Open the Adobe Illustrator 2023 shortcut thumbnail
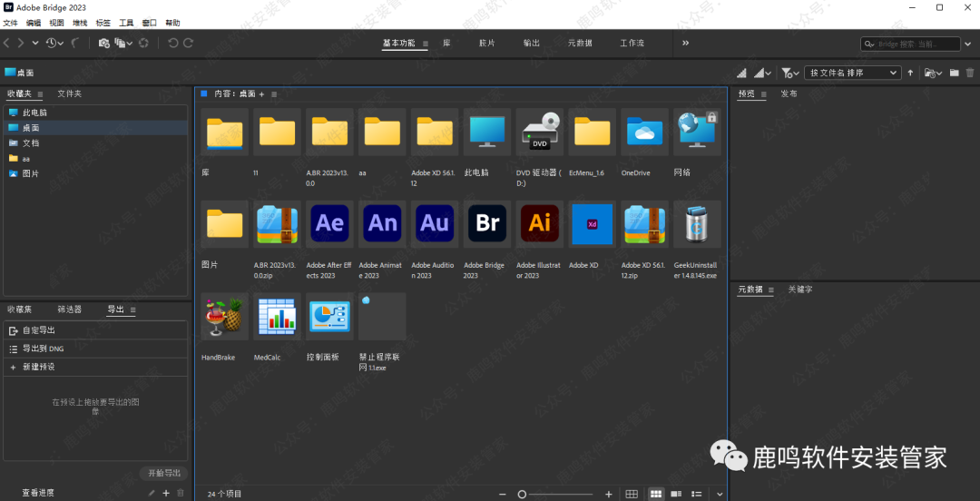Image resolution: width=980 pixels, height=501 pixels. tap(540, 224)
